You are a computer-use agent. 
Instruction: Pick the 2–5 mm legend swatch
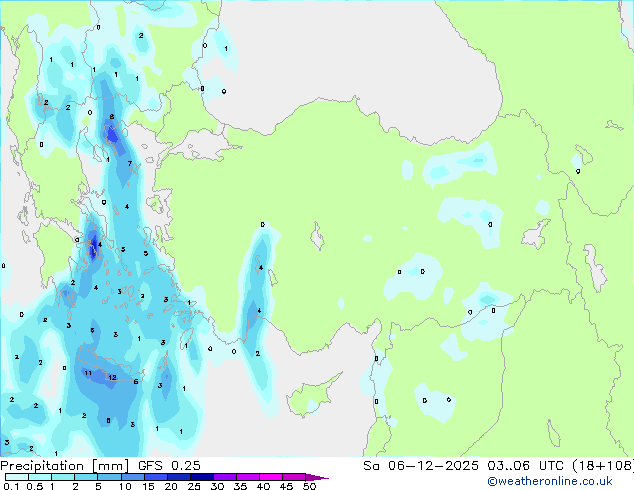coord(86,477)
